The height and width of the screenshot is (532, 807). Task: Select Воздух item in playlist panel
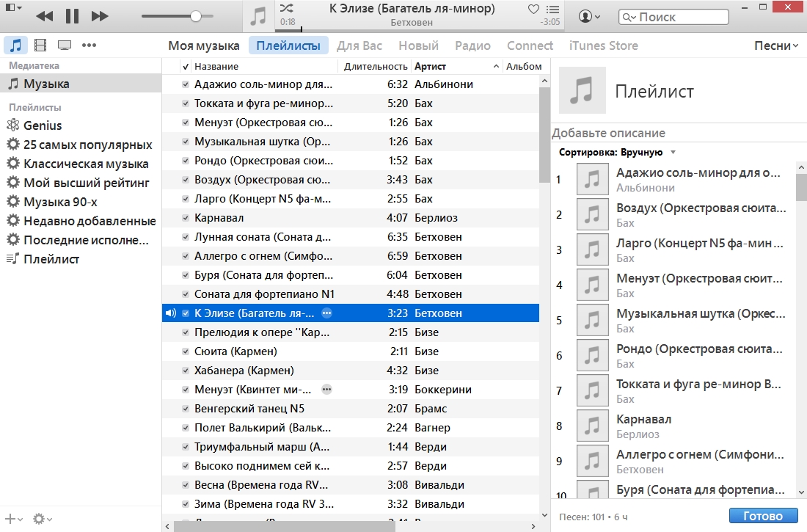675,215
